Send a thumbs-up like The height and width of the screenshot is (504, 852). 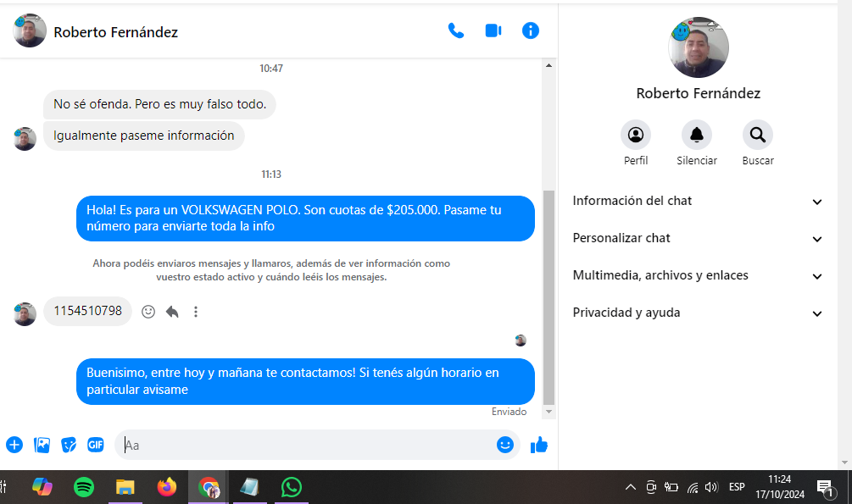[x=539, y=445]
